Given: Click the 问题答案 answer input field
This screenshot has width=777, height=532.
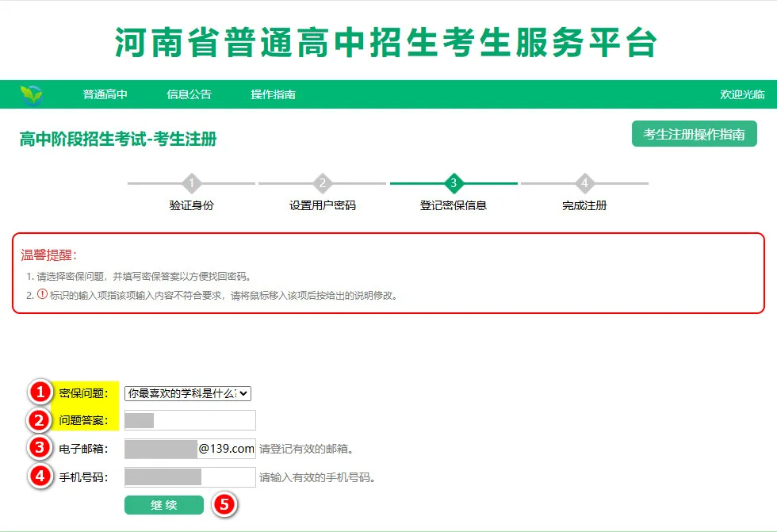Looking at the screenshot, I should pyautogui.click(x=189, y=419).
